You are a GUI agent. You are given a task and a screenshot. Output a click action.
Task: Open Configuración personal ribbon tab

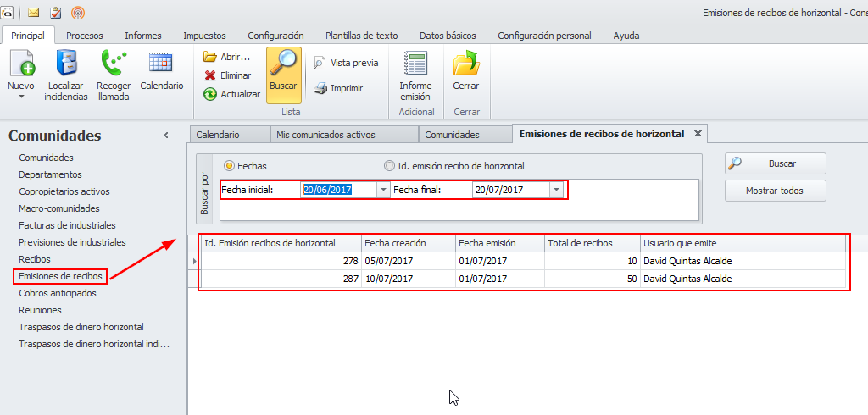pos(544,36)
